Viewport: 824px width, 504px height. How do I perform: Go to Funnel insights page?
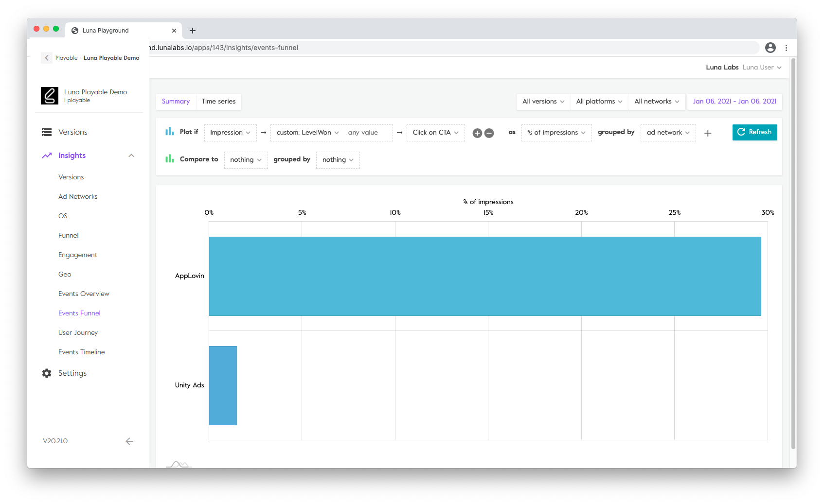(68, 236)
